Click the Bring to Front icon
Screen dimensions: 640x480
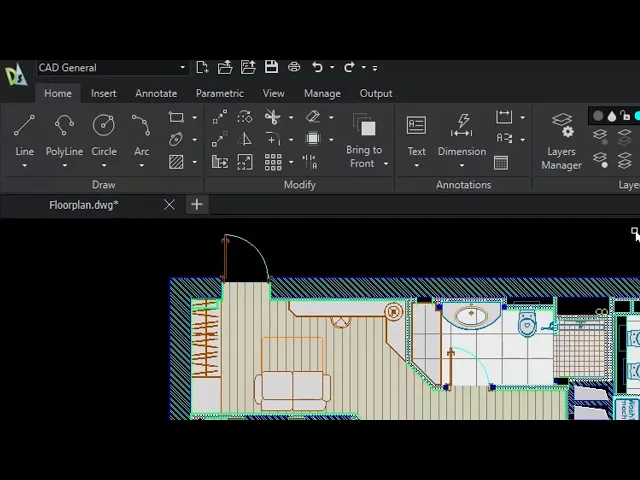click(364, 125)
